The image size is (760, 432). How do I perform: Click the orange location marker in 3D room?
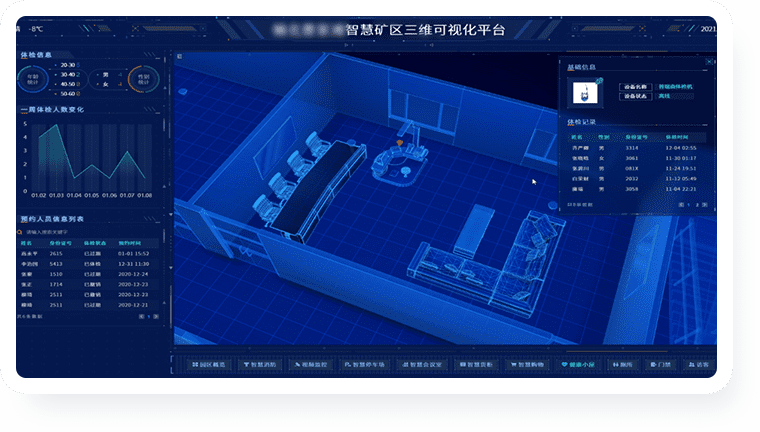point(399,143)
